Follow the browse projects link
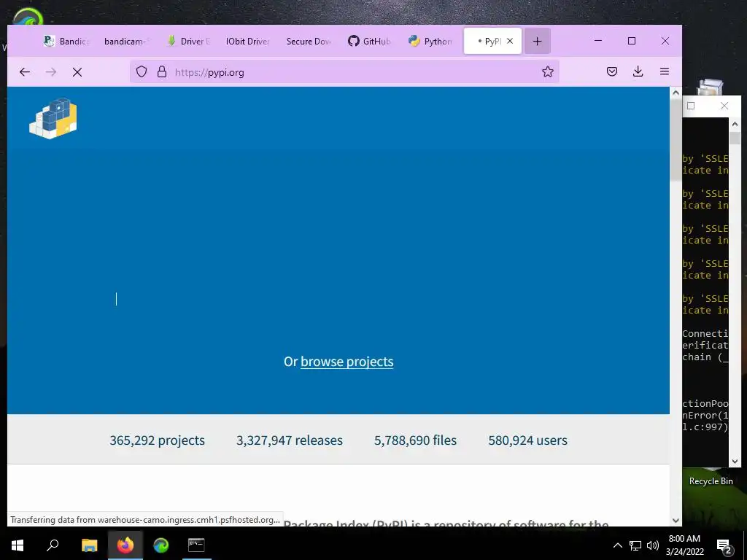This screenshot has width=747, height=560. pyautogui.click(x=347, y=362)
